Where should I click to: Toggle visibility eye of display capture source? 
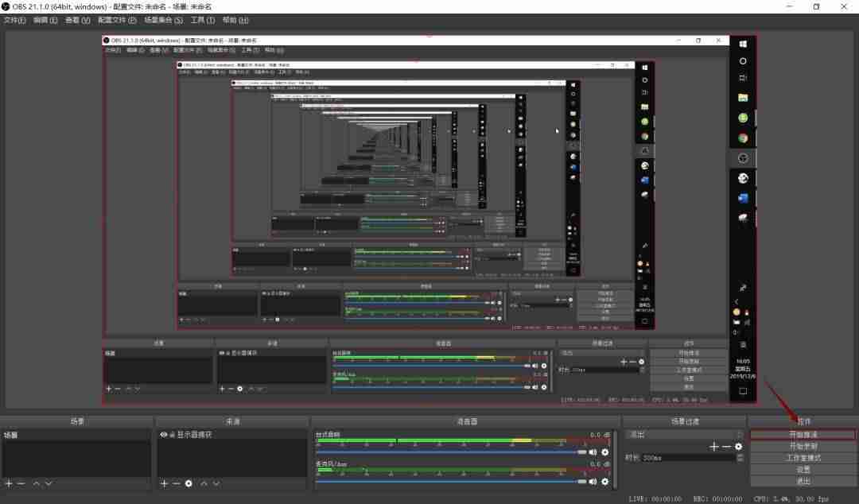coord(163,434)
